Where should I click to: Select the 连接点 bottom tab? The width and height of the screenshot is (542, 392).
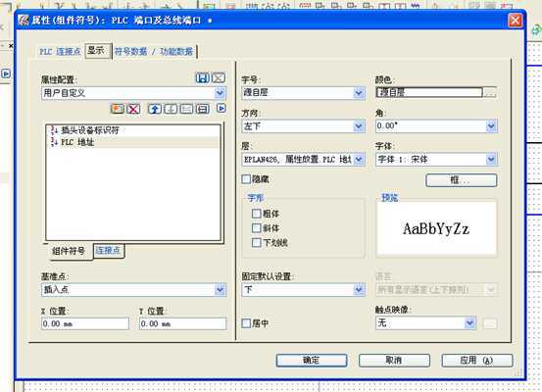[x=108, y=250]
